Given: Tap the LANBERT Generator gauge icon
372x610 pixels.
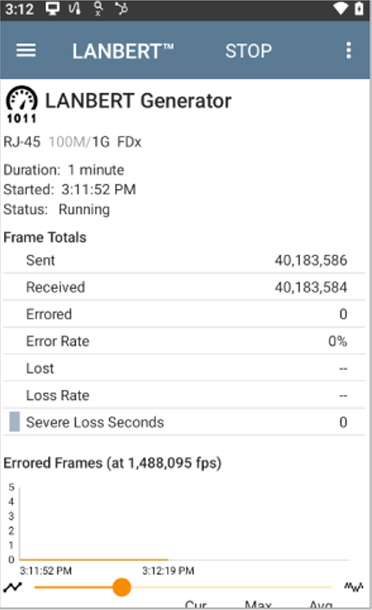Looking at the screenshot, I should (21, 105).
